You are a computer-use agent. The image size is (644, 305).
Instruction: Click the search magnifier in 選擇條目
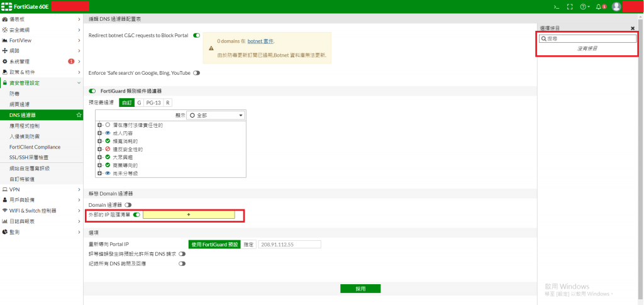[x=544, y=38]
